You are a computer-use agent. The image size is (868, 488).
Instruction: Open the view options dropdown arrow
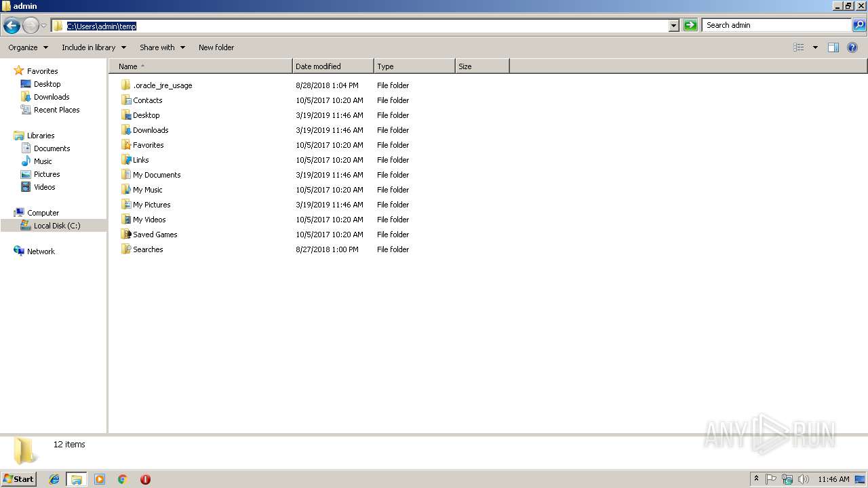815,47
